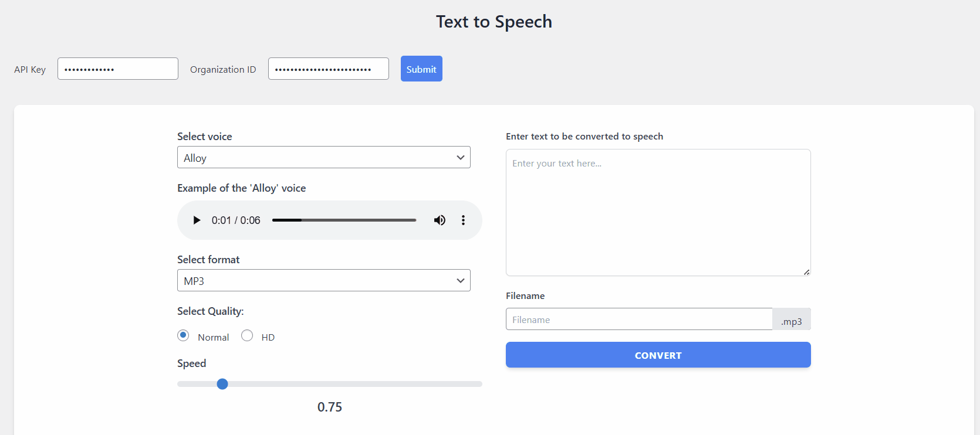Viewport: 980px width, 435px height.
Task: Click the Text to Speech page heading
Action: click(494, 21)
